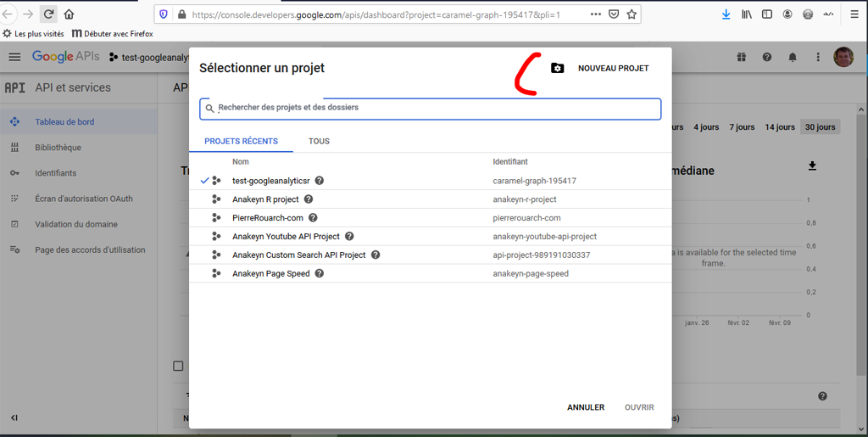
Task: Open Débuter avec Firefox bookmark
Action: click(113, 34)
